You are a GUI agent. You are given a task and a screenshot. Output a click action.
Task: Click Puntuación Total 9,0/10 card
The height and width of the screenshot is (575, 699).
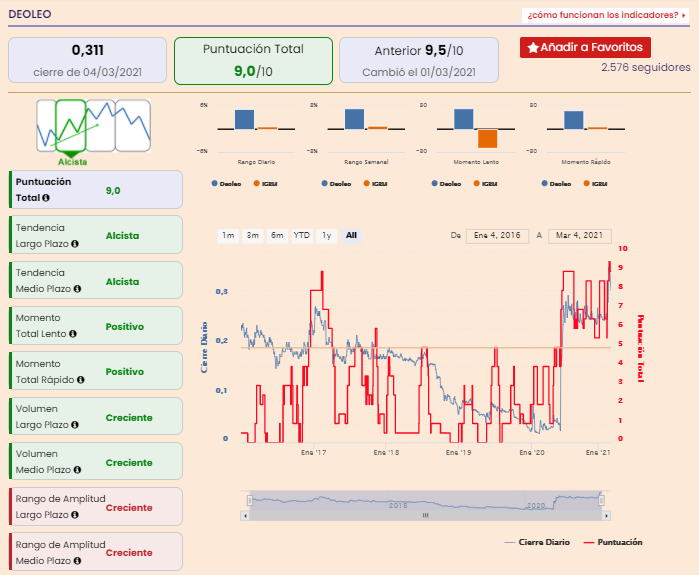click(x=253, y=61)
